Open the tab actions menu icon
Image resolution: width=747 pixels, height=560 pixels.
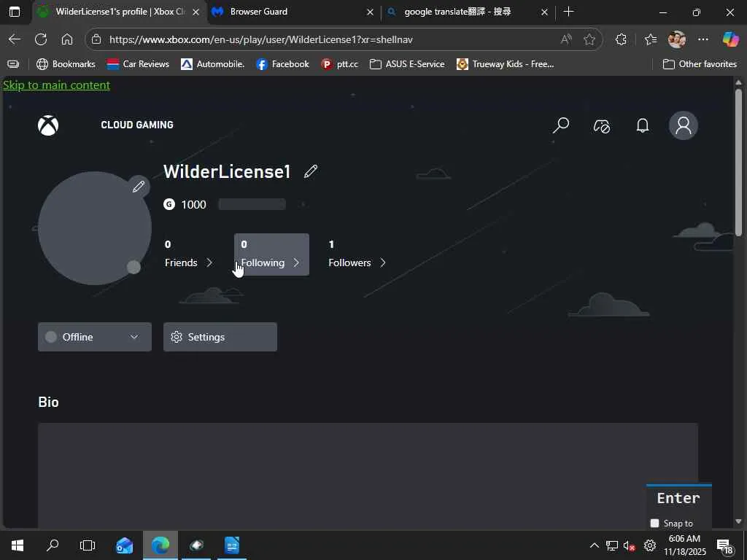coord(15,12)
